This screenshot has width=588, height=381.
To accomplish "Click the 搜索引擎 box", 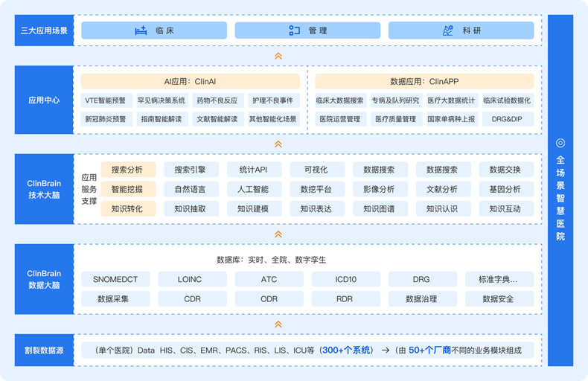I will click(x=191, y=170).
